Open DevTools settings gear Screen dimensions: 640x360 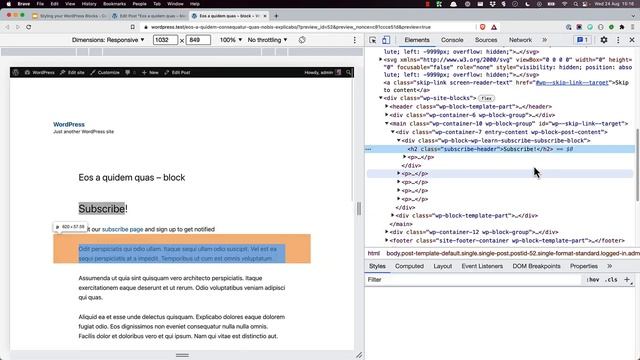[604, 40]
